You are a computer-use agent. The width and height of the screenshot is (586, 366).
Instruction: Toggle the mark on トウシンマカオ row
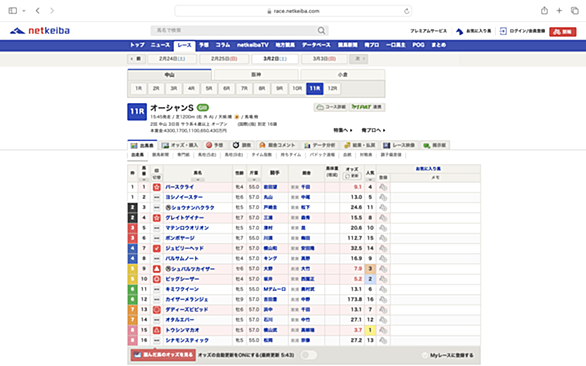[157, 330]
